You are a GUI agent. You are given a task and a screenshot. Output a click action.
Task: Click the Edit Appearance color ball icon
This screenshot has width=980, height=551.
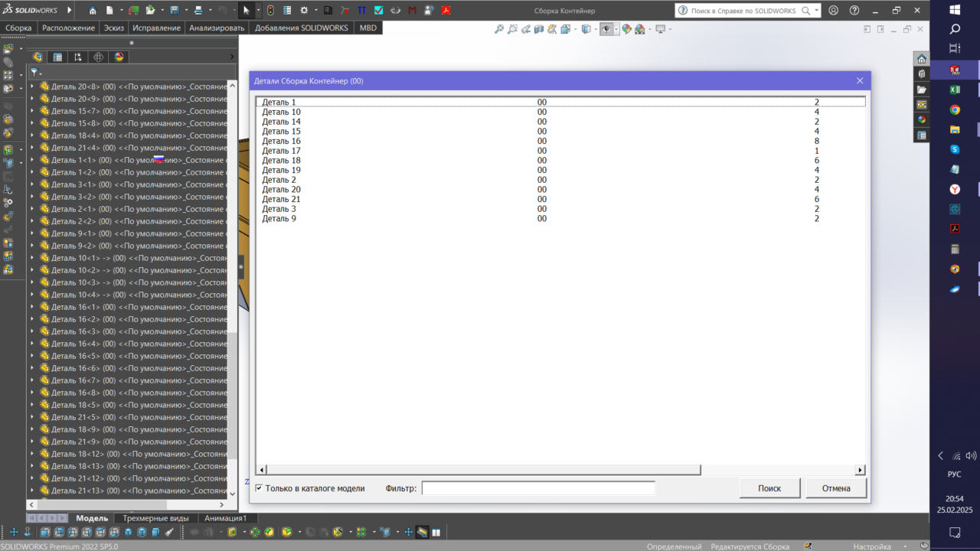[626, 29]
